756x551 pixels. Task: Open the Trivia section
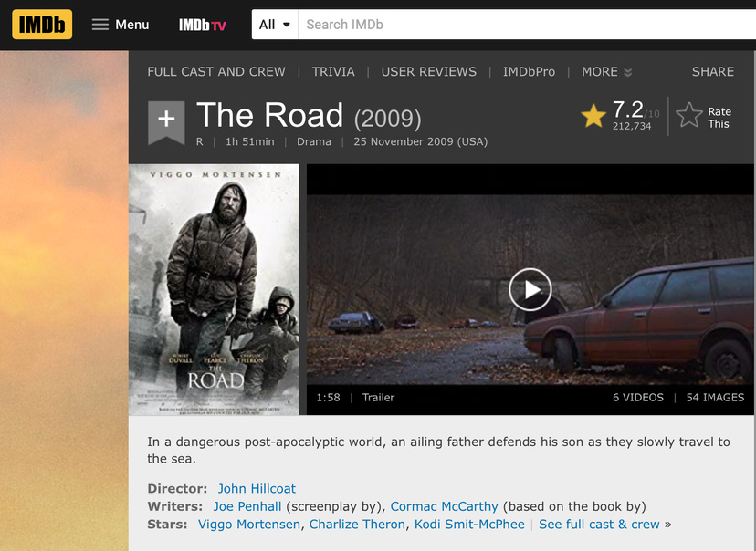[x=333, y=72]
